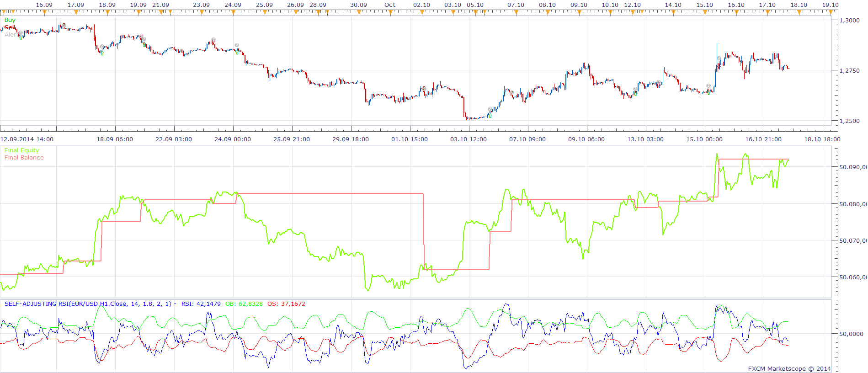Click the 07.10 09:00 time label

pyautogui.click(x=527, y=139)
